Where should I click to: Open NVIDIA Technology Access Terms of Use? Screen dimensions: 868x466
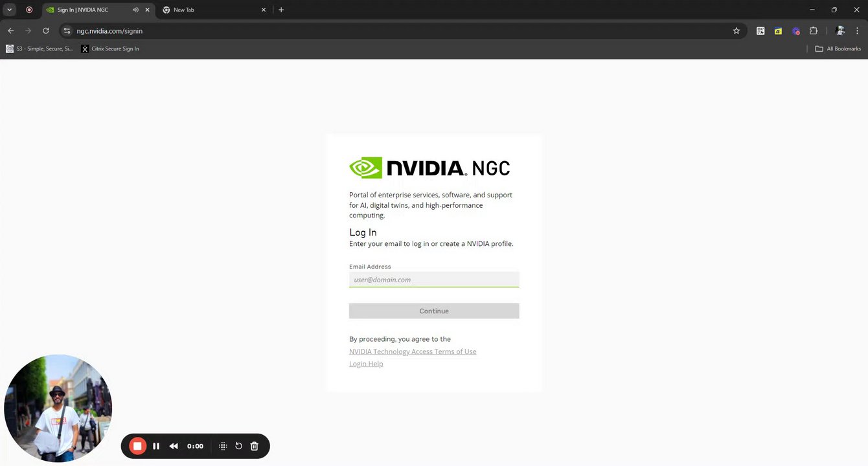[x=413, y=351]
